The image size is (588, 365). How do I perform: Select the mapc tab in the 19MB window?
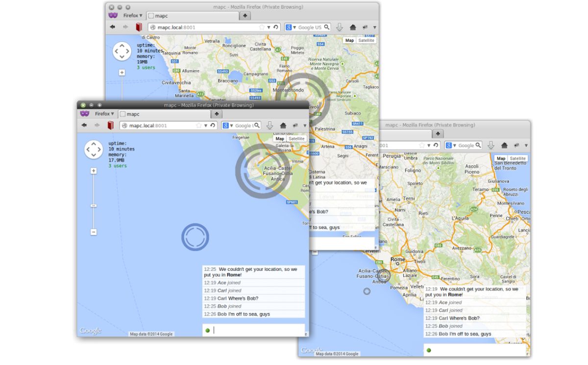pyautogui.click(x=193, y=16)
